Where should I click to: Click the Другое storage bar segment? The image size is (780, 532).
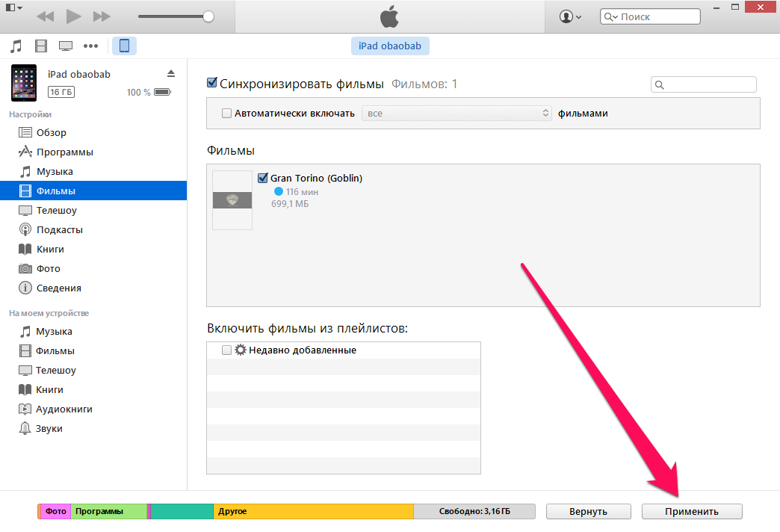tap(313, 512)
